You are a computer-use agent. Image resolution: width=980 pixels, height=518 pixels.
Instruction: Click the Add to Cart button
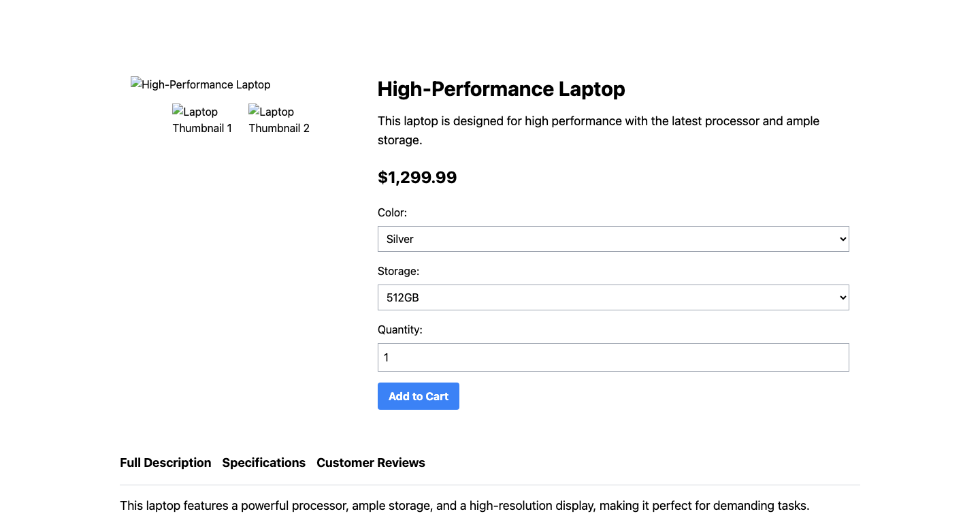[418, 395]
